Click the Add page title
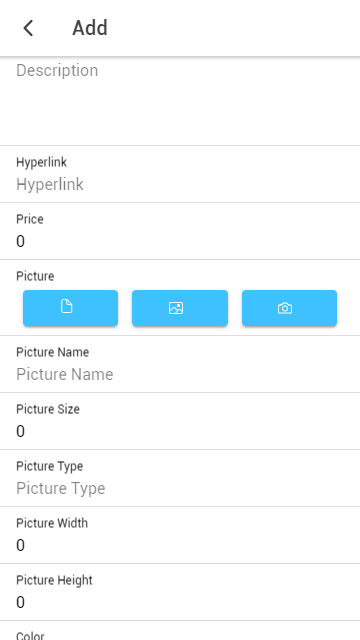The width and height of the screenshot is (360, 640). [x=90, y=28]
